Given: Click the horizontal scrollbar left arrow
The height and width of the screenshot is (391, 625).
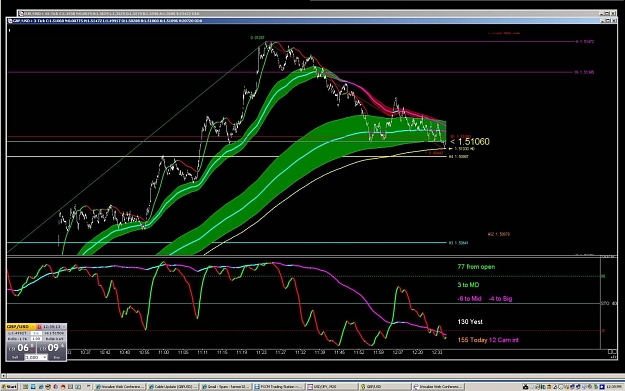Looking at the screenshot, I should click(4, 375).
